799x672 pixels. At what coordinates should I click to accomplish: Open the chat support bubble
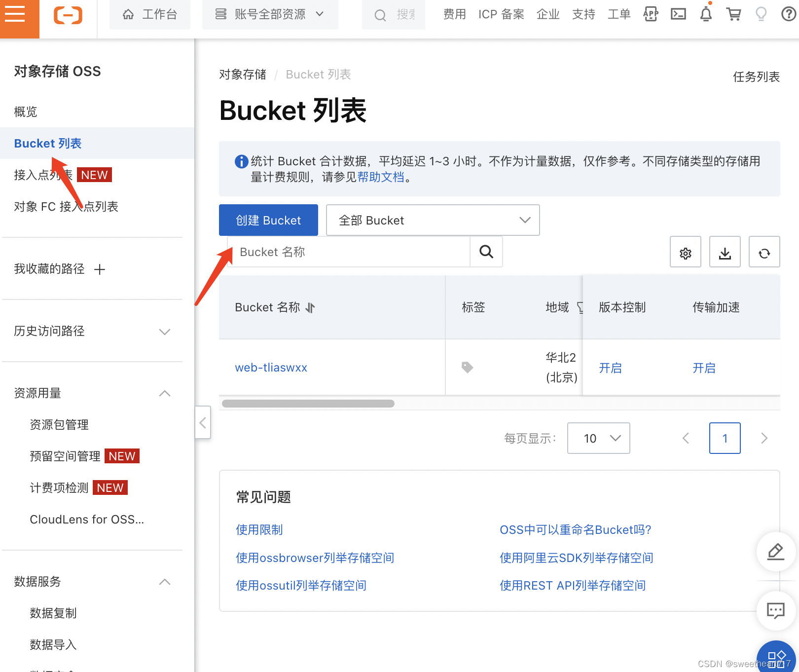point(776,610)
